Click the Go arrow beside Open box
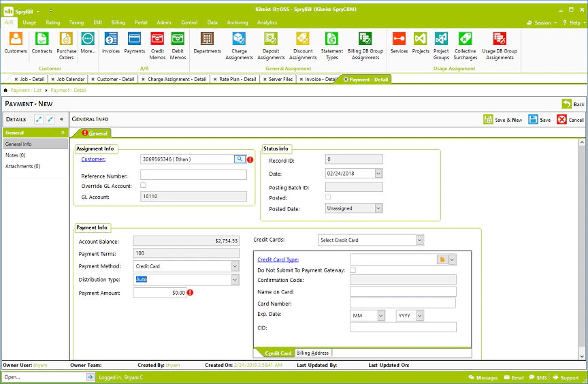588x384 pixels. pos(90,377)
